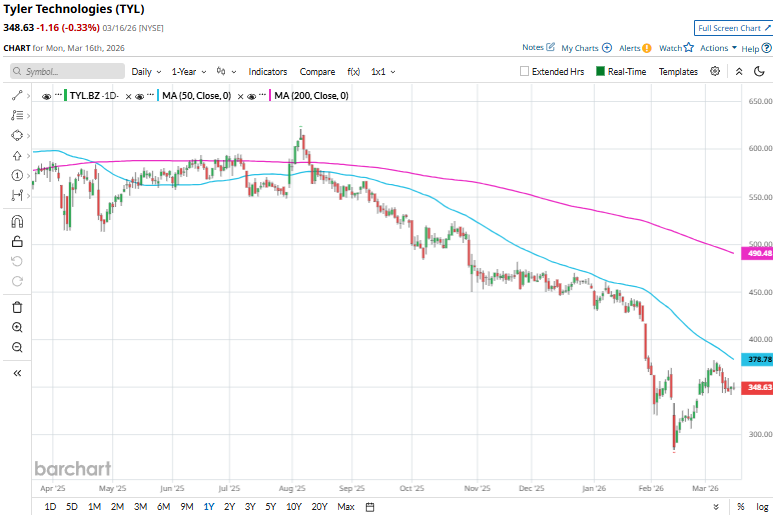The width and height of the screenshot is (773, 515).
Task: Enable the Extended Hrs checkbox
Action: pos(525,71)
